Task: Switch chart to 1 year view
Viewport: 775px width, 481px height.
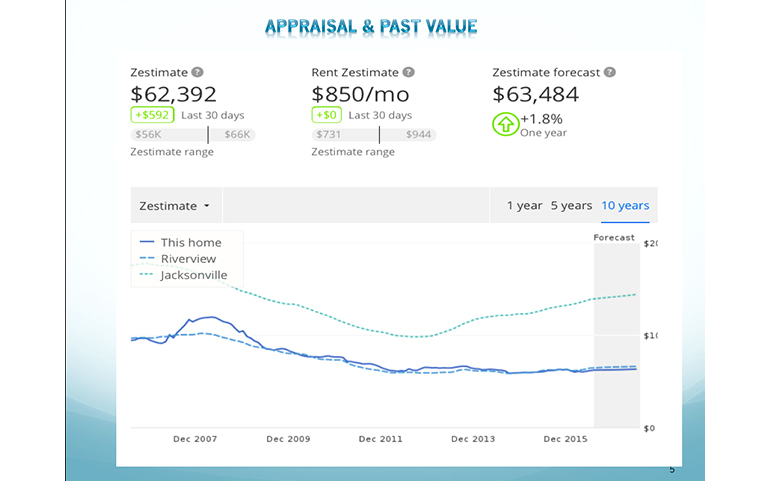Action: pos(524,206)
